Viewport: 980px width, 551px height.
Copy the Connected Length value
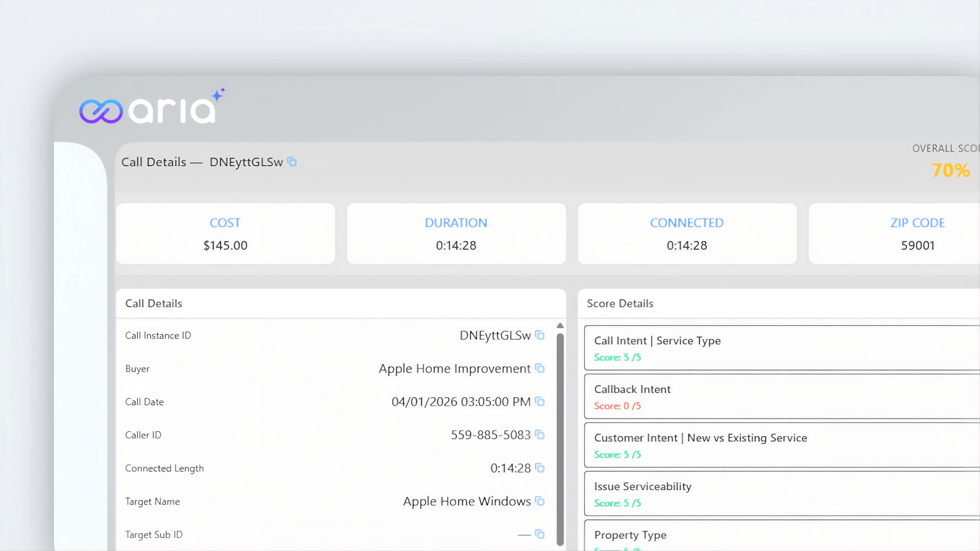540,468
